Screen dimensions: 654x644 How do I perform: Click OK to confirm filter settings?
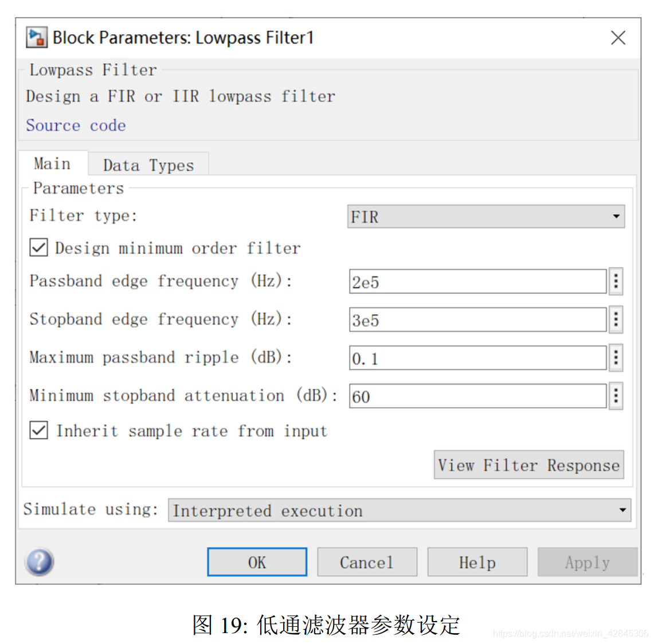click(256, 562)
